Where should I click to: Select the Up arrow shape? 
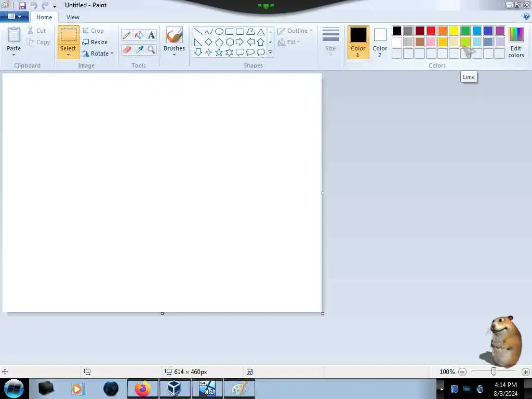pyautogui.click(x=261, y=42)
